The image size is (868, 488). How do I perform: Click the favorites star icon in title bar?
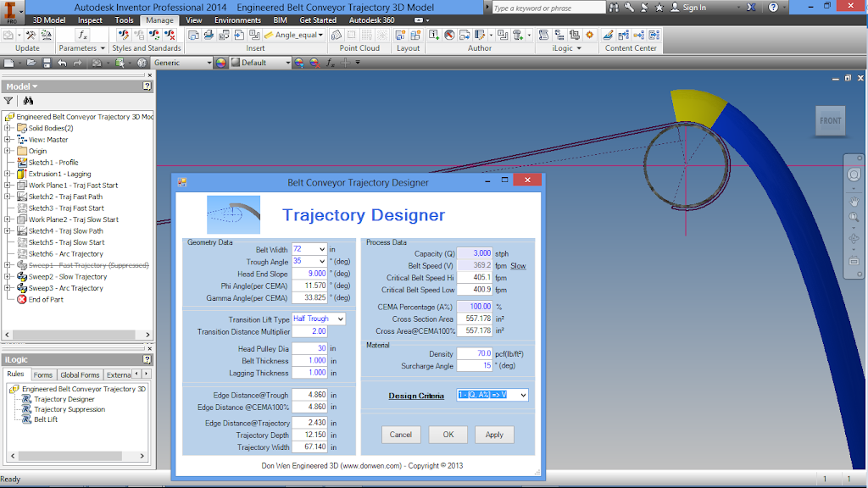point(659,7)
